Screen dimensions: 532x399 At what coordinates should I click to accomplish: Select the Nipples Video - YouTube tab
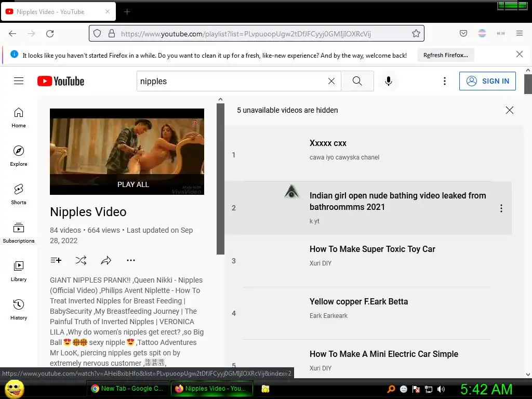pos(58,11)
